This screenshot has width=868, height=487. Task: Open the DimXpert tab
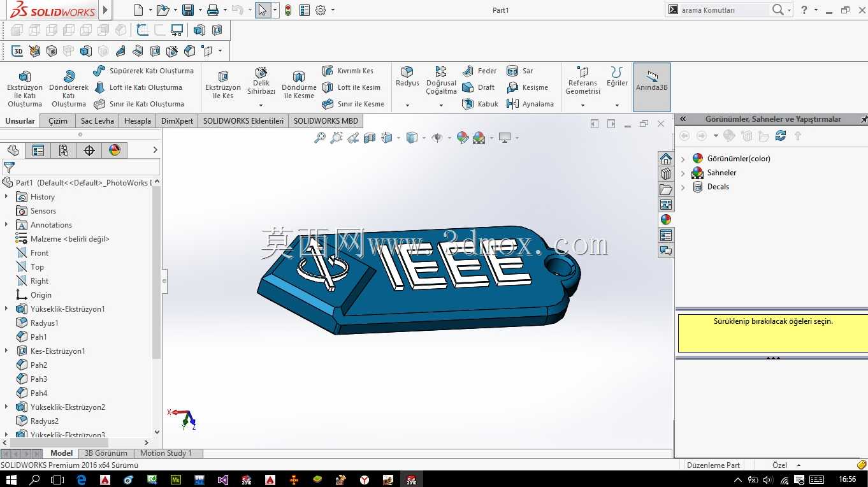tap(177, 121)
